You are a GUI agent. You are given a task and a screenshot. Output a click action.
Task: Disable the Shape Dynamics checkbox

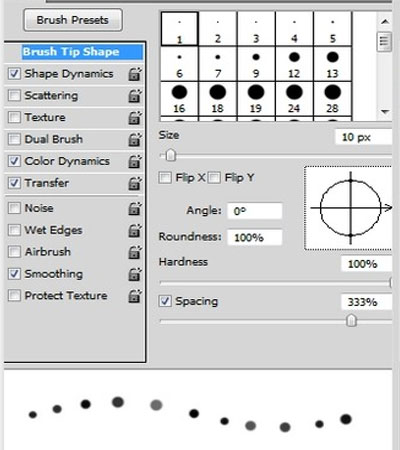click(14, 74)
